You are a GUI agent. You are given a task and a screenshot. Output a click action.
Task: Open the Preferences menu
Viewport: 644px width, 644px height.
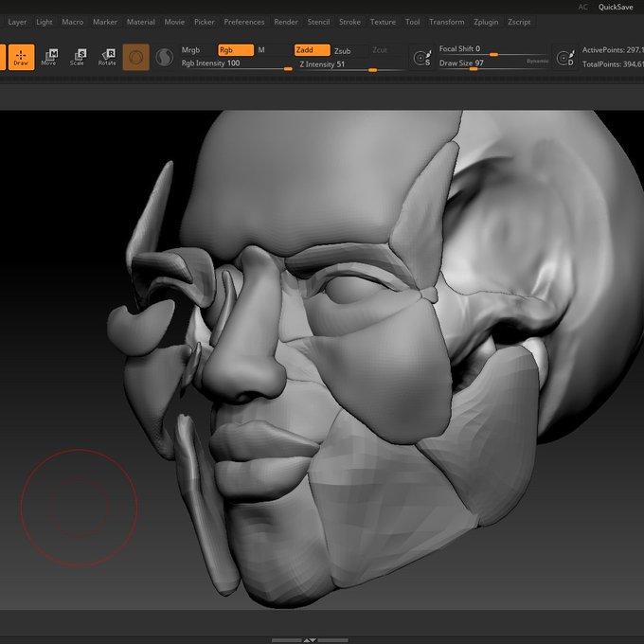point(244,22)
